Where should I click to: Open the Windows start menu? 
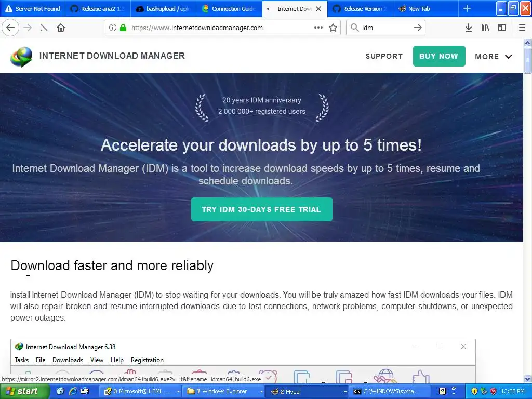(24, 391)
